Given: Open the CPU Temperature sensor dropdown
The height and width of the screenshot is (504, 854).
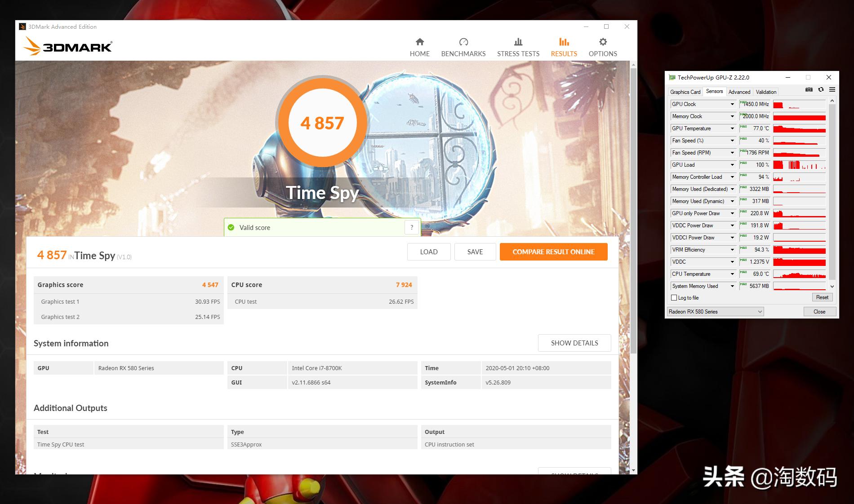Looking at the screenshot, I should tap(732, 274).
